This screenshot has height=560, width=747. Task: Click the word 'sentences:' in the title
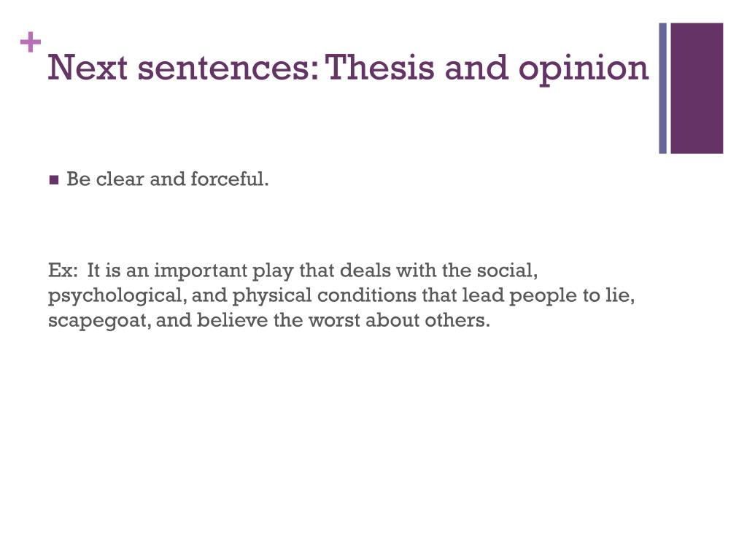coord(228,68)
